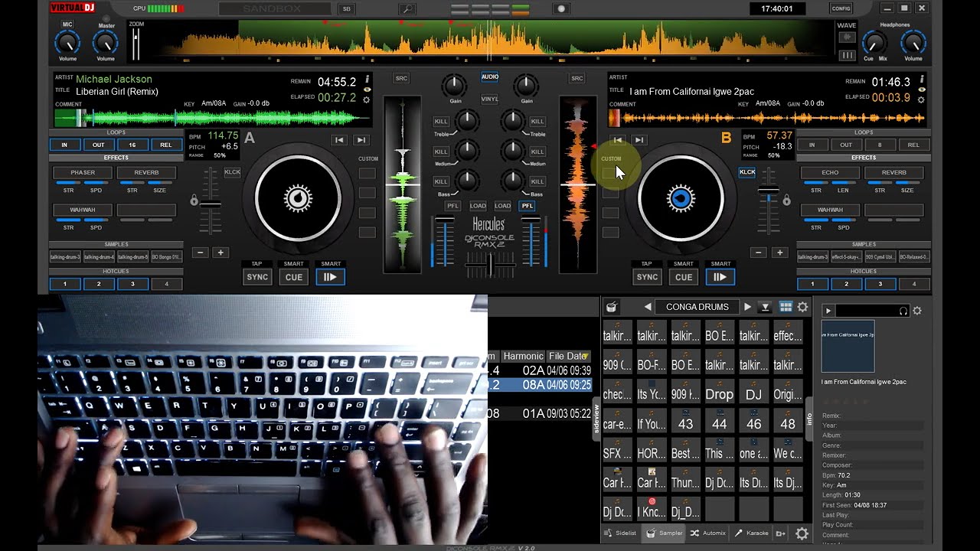
Task: Jump to next track on deck A
Action: [x=361, y=140]
